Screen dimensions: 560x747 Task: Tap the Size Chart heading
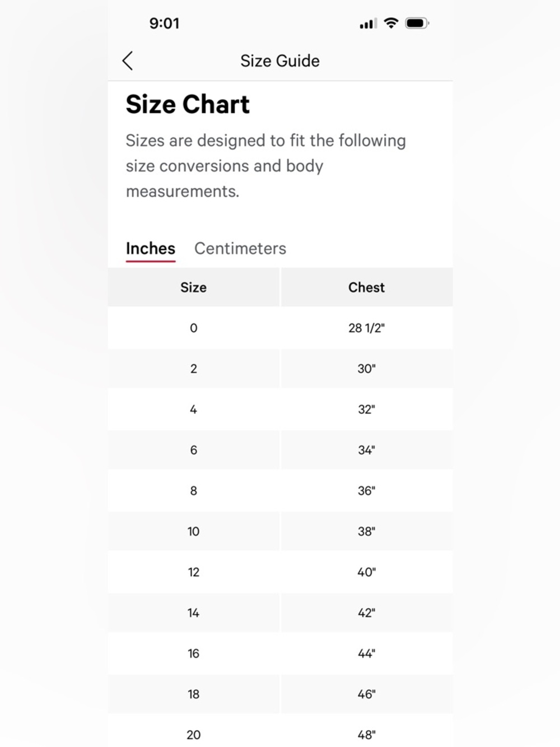click(188, 104)
